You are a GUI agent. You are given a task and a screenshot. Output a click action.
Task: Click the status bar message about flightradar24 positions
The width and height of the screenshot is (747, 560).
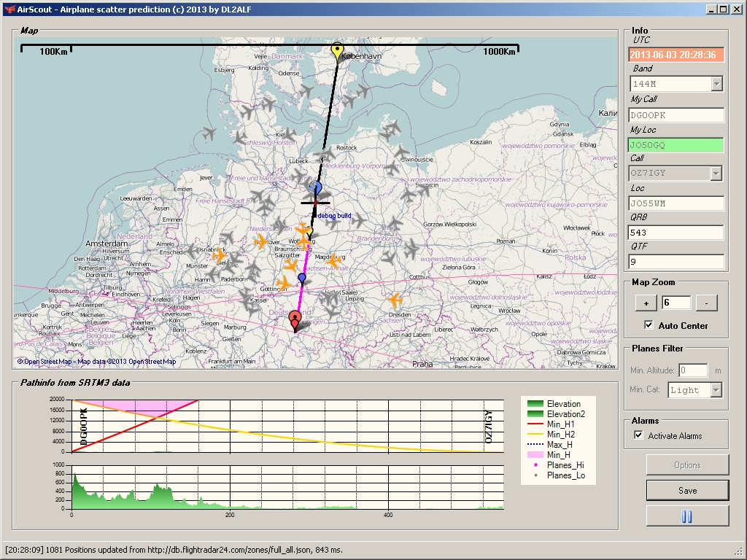(x=174, y=550)
